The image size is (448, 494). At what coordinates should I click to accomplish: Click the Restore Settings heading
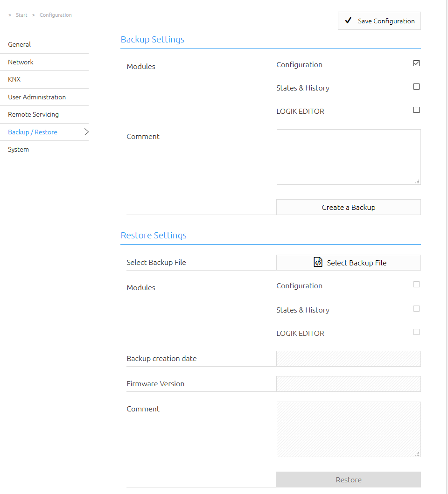click(154, 236)
